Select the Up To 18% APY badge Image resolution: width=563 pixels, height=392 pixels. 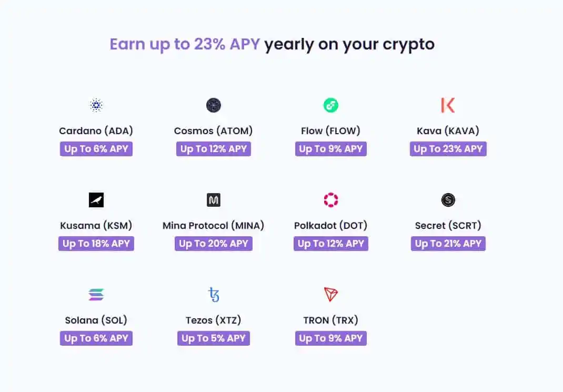[96, 244]
